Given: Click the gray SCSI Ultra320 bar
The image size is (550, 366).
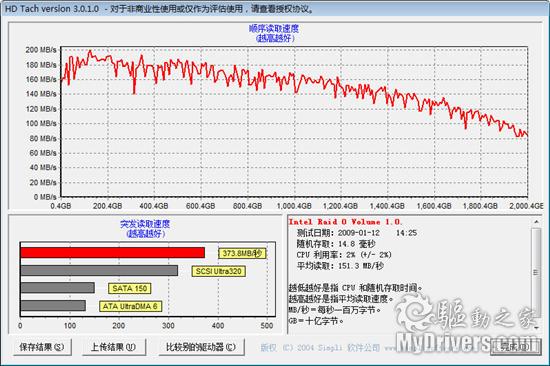Looking at the screenshot, I should 99,271.
